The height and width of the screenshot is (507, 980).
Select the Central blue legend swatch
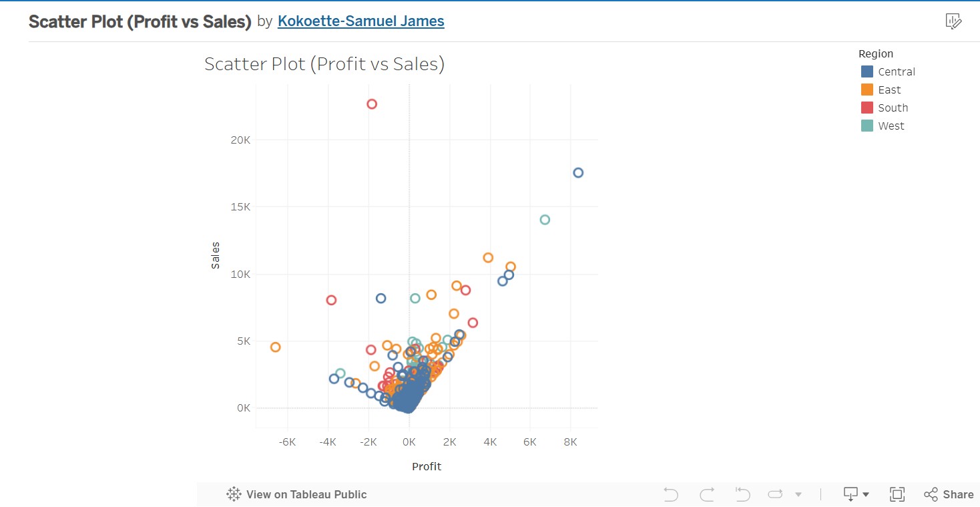coord(867,71)
